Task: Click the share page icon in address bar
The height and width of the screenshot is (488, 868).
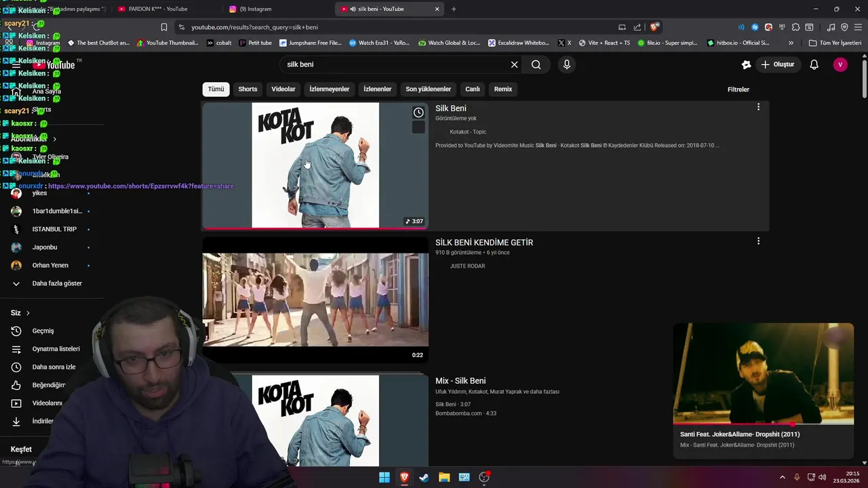Action: 637,27
